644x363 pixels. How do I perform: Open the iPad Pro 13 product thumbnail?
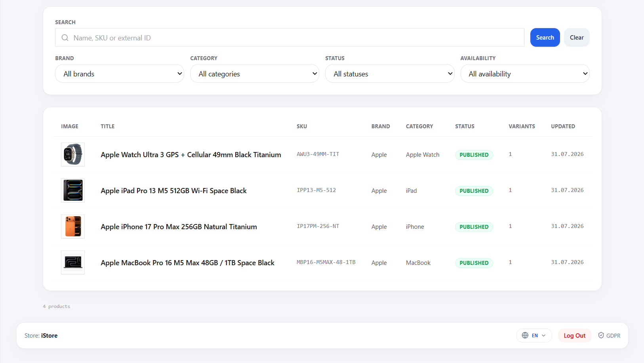[x=73, y=190]
